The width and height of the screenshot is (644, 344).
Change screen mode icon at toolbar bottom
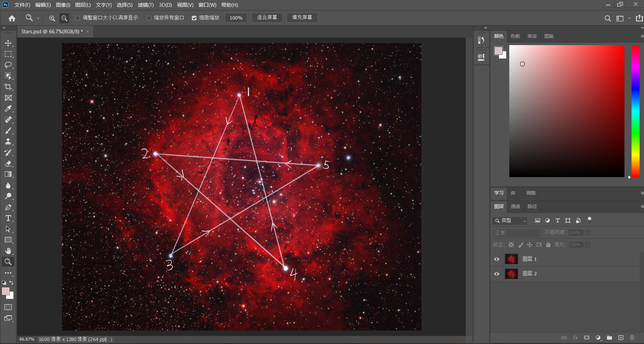(x=8, y=318)
